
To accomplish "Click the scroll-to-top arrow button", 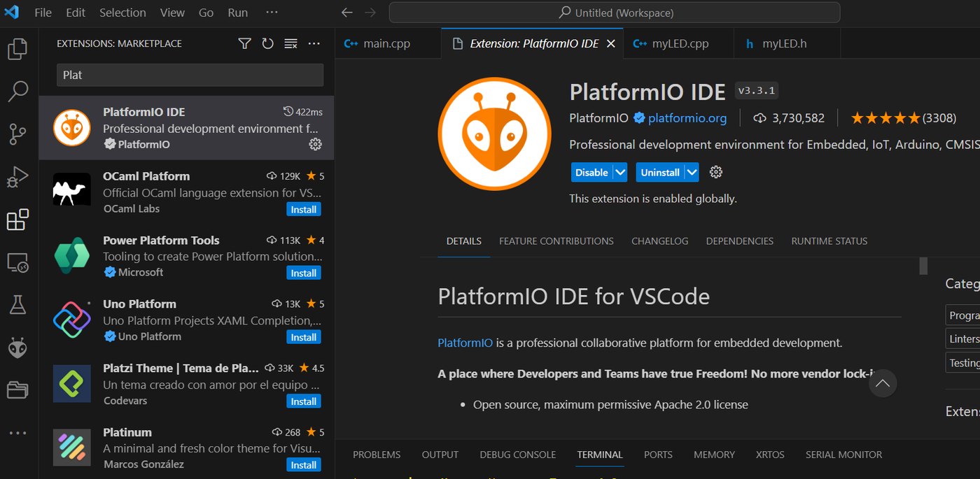I will pyautogui.click(x=883, y=383).
